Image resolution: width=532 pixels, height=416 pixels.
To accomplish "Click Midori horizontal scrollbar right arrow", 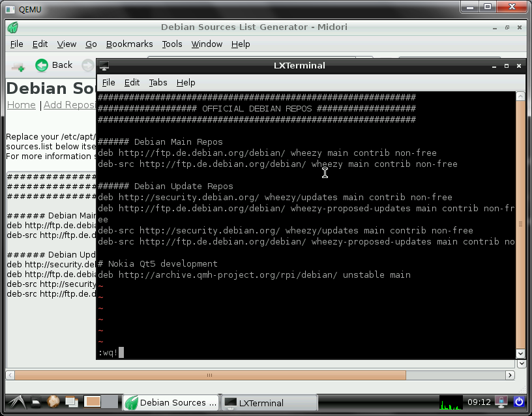I will pyautogui.click(x=510, y=376).
